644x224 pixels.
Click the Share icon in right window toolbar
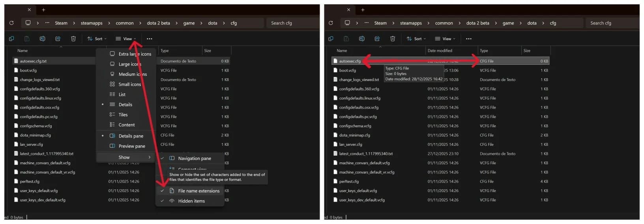click(377, 39)
